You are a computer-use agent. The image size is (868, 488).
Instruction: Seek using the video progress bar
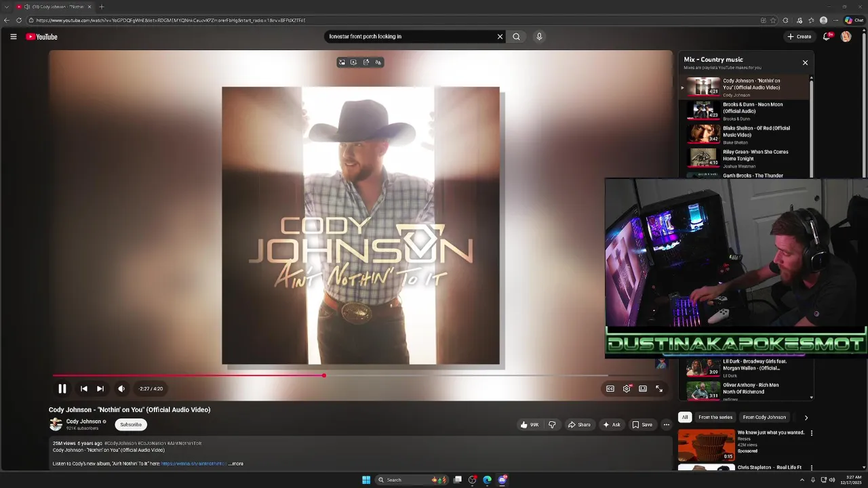point(360,375)
